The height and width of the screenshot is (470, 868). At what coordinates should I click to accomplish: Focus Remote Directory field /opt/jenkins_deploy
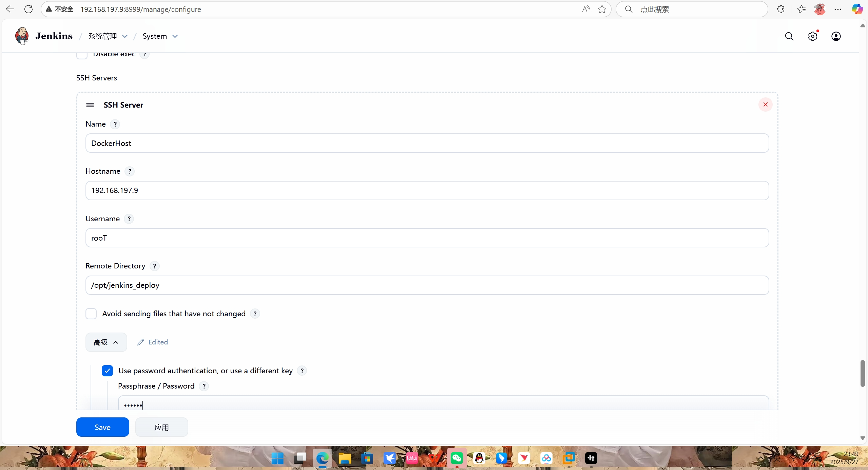pos(427,285)
